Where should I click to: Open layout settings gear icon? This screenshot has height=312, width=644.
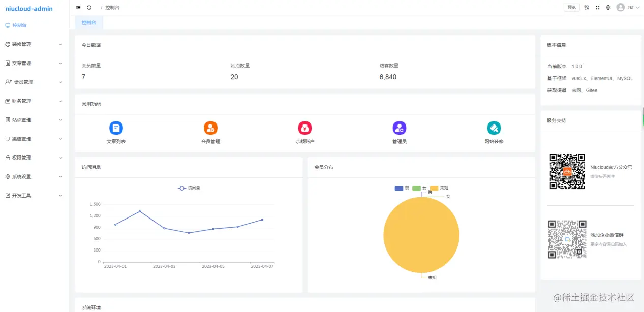click(608, 8)
